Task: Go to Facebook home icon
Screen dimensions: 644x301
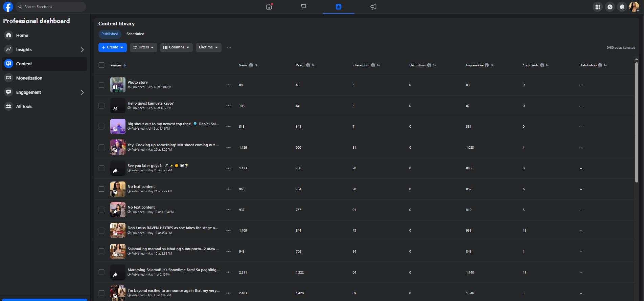Action: (269, 7)
